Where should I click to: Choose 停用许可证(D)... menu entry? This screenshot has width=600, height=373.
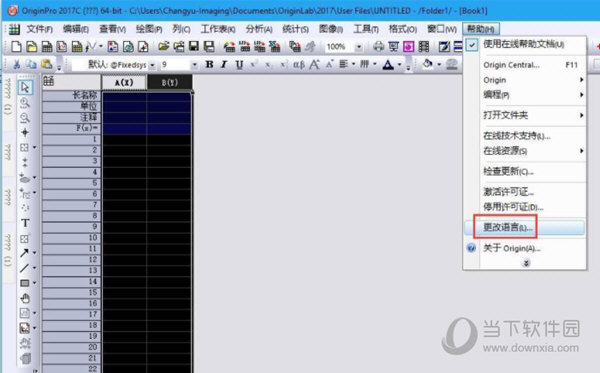[525, 207]
